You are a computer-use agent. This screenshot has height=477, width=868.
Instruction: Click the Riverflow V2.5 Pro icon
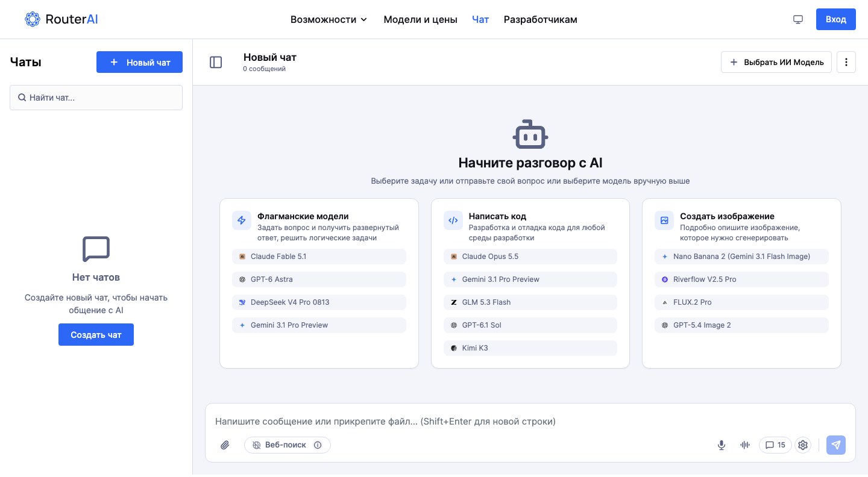click(x=665, y=279)
